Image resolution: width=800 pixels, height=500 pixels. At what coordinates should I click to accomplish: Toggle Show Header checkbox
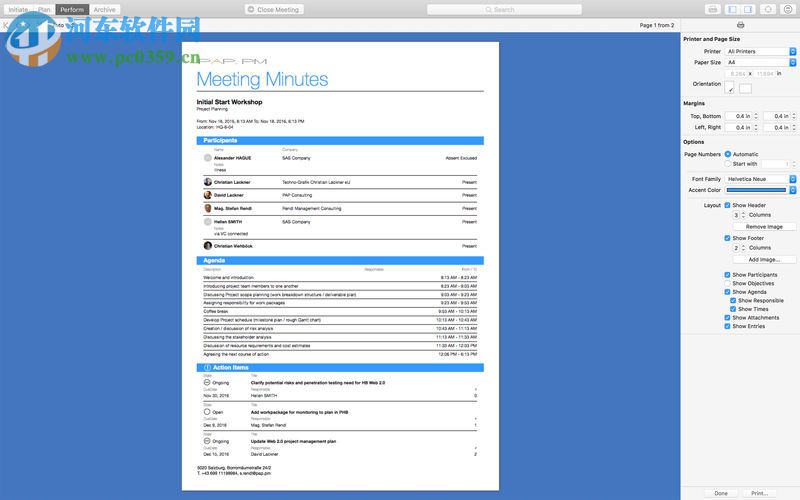727,205
